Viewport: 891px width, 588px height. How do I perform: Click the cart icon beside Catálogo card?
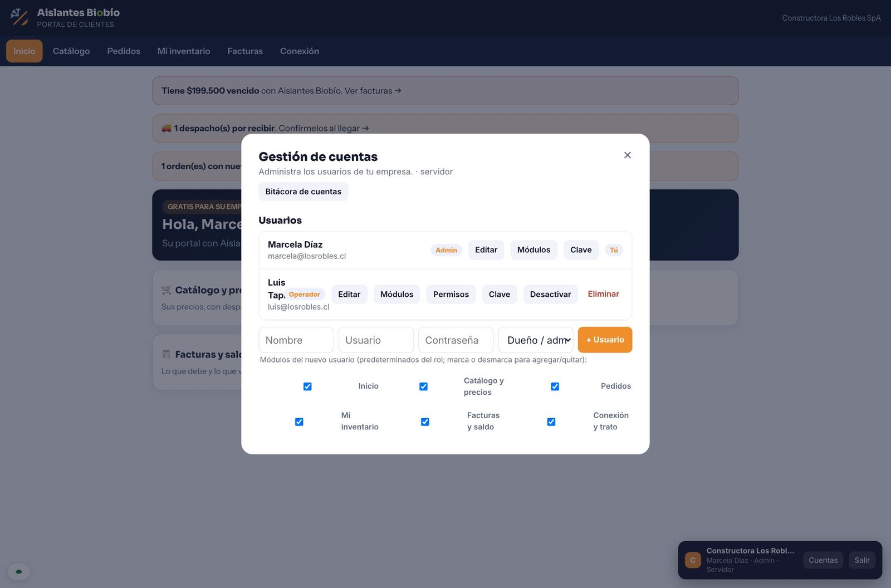click(x=167, y=290)
